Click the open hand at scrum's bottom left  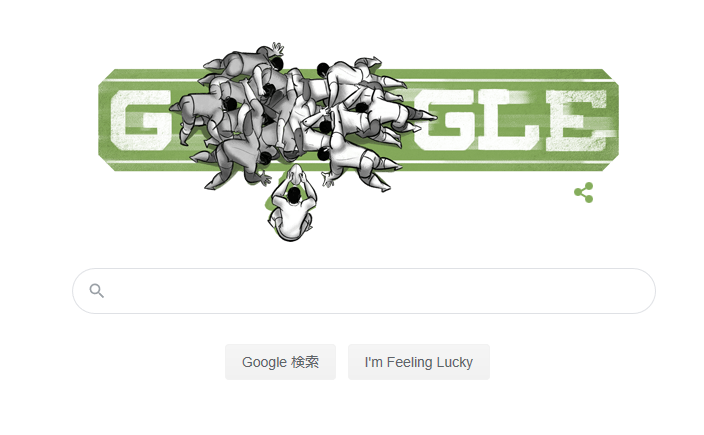[264, 179]
